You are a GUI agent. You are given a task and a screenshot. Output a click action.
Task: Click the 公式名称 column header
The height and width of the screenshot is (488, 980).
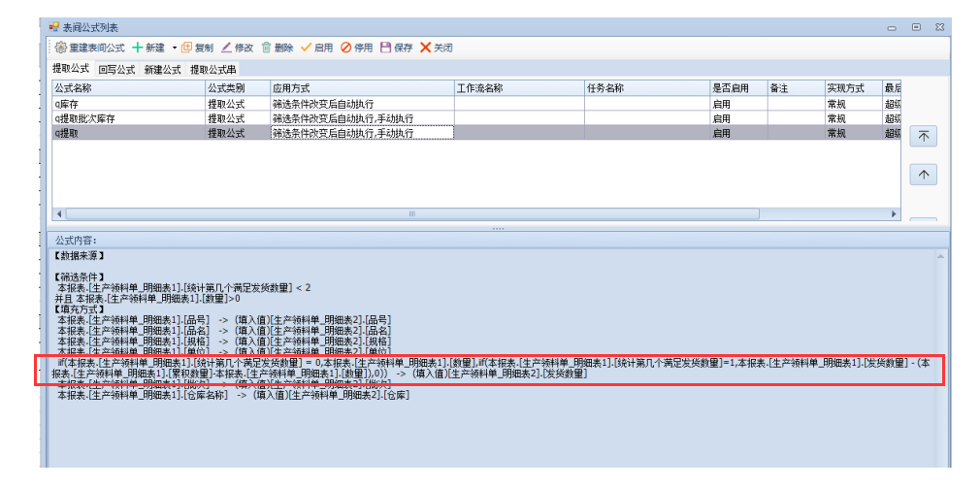[126, 88]
